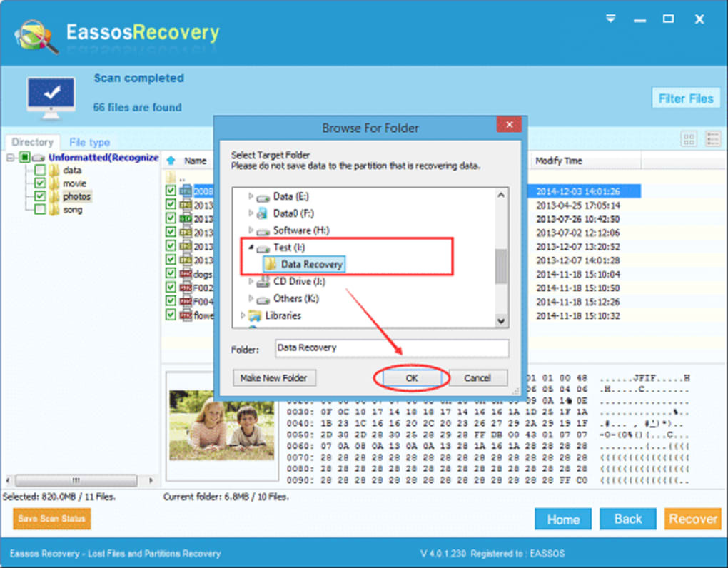Image resolution: width=728 pixels, height=568 pixels.
Task: Toggle the data folder checkbox
Action: pyautogui.click(x=40, y=171)
